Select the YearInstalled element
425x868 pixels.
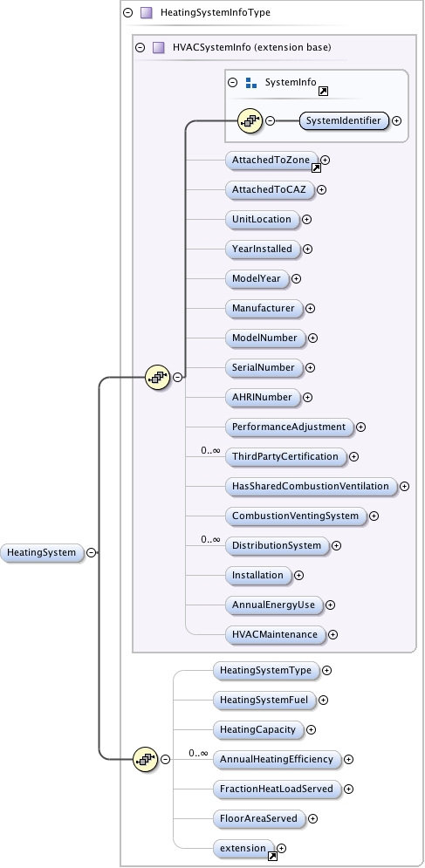[x=263, y=249]
